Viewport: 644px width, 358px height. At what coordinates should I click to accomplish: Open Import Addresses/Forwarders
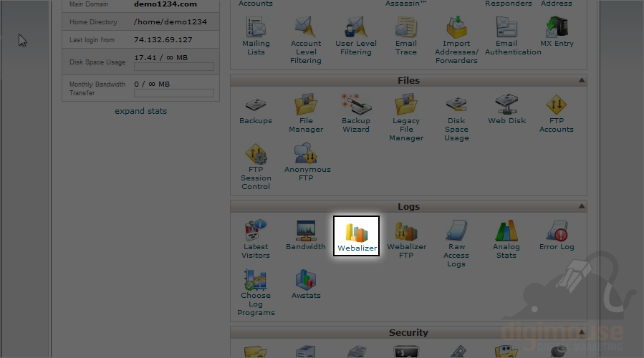pyautogui.click(x=456, y=40)
